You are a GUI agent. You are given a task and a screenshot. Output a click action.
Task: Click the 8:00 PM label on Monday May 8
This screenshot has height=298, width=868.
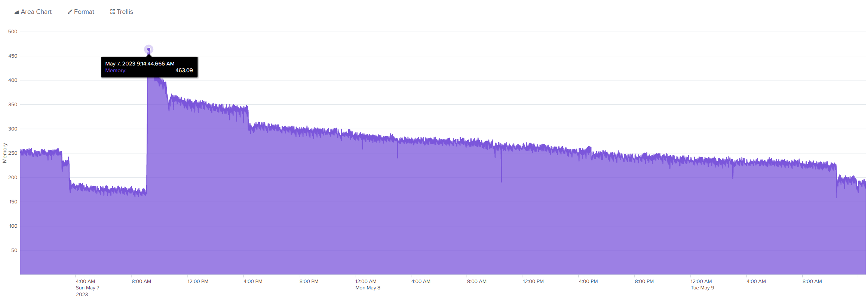tap(644, 282)
